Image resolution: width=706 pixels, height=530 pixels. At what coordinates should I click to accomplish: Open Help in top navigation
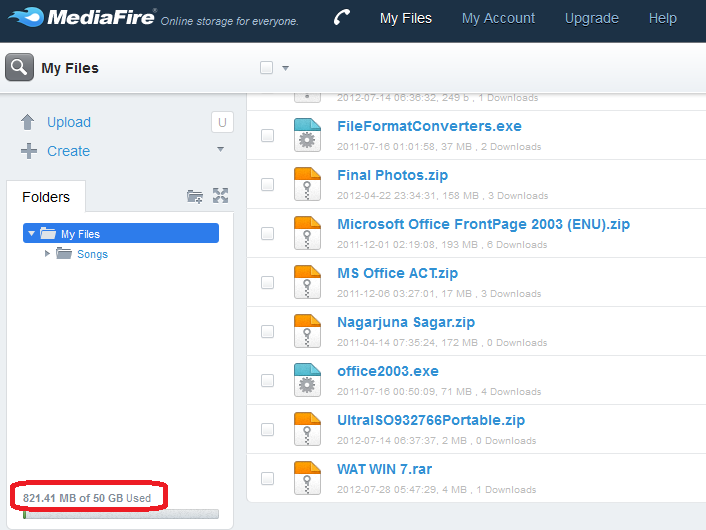click(x=662, y=18)
